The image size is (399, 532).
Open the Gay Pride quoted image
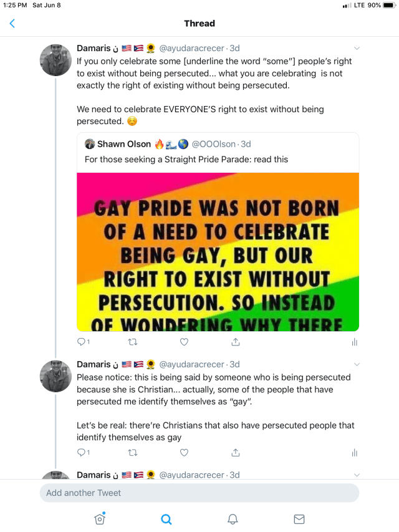point(218,252)
